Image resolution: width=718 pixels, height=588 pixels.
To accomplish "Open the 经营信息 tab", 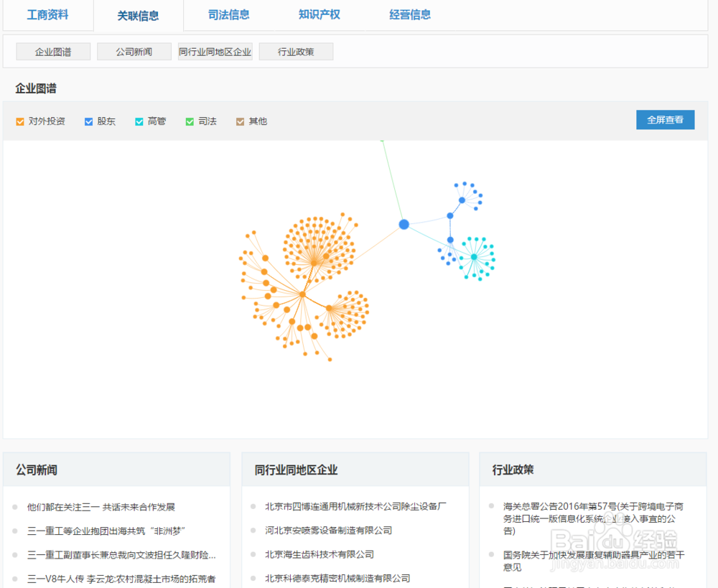I will pyautogui.click(x=409, y=14).
